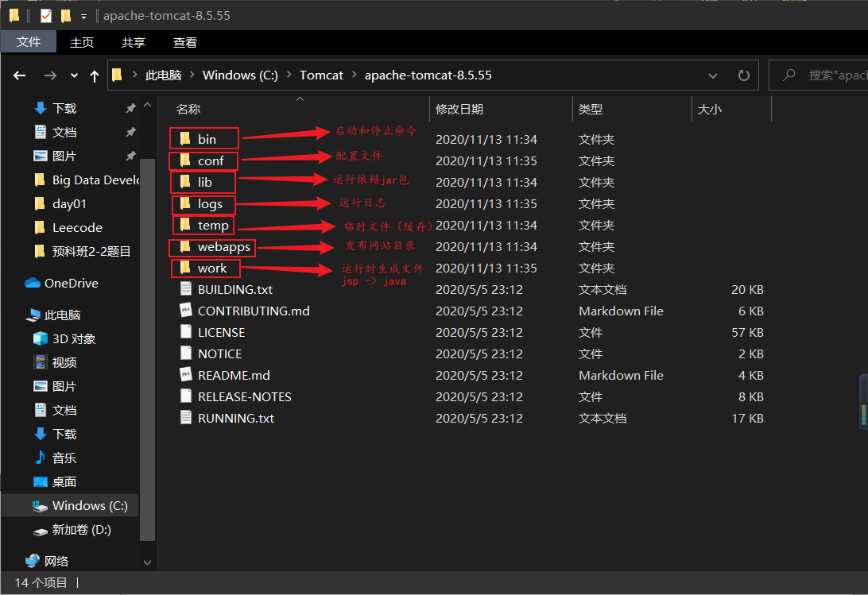The image size is (868, 595).
Task: Open the 文件 ribbon tab
Action: [29, 42]
